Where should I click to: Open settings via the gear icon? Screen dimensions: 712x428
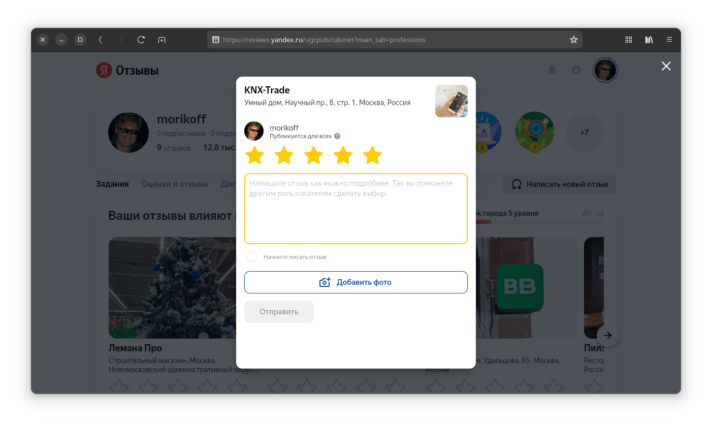tap(576, 70)
